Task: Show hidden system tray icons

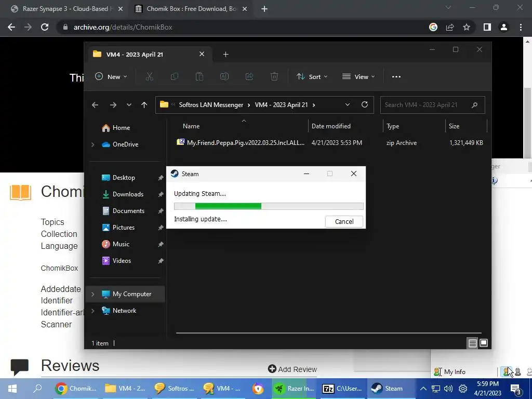Action: [423, 389]
